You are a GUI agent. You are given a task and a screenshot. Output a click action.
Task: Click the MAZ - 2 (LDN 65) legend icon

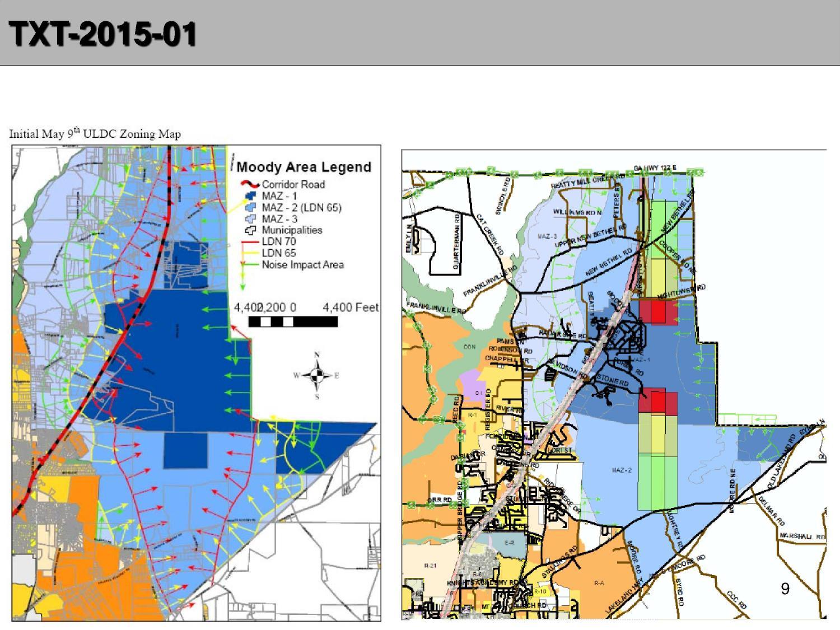pos(250,208)
